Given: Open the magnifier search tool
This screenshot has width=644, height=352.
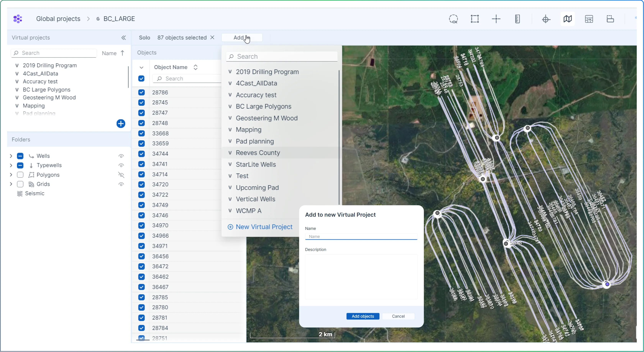Looking at the screenshot, I should click(x=454, y=19).
